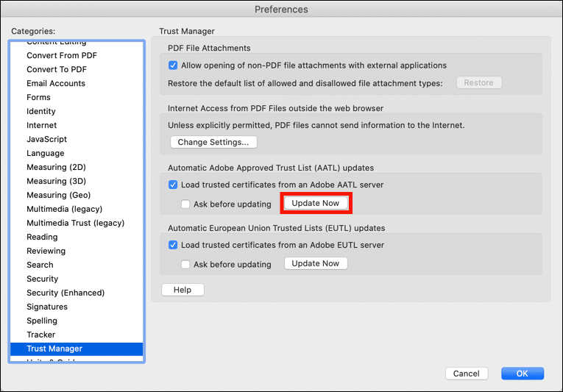Confirm preferences with OK button
The height and width of the screenshot is (392, 563).
point(522,374)
